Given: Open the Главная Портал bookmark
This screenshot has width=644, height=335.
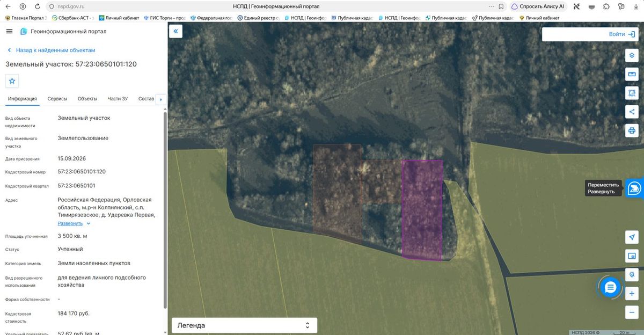Looking at the screenshot, I should (26, 18).
